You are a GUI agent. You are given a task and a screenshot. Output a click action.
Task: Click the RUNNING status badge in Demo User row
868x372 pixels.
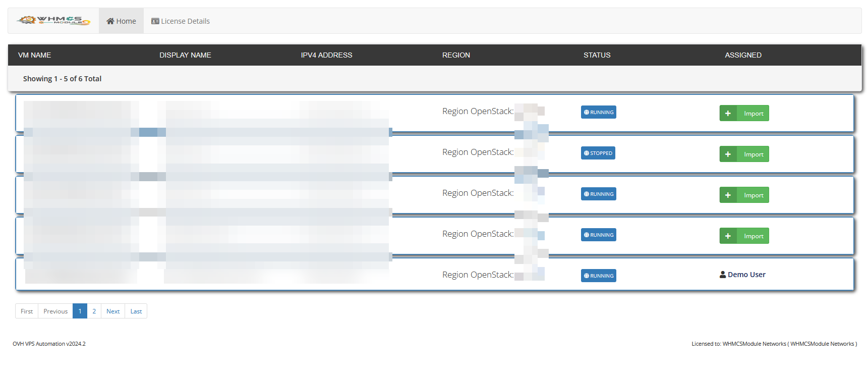click(x=598, y=276)
